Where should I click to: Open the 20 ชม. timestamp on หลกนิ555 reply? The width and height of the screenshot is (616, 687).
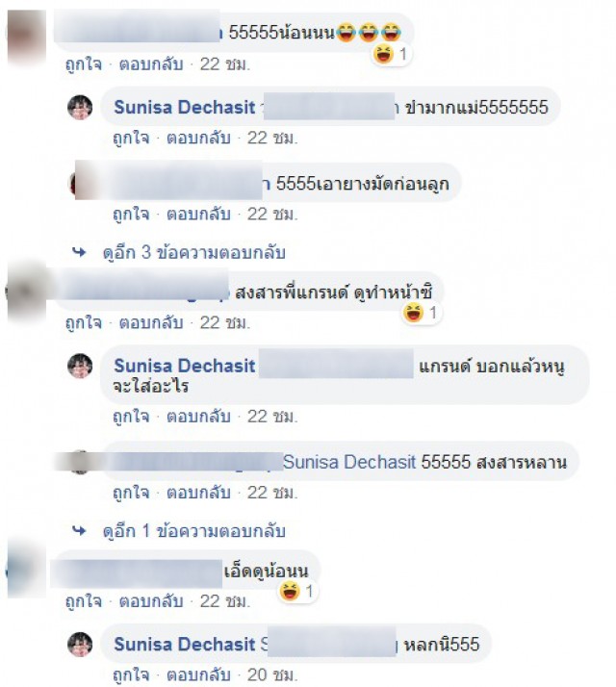(272, 674)
